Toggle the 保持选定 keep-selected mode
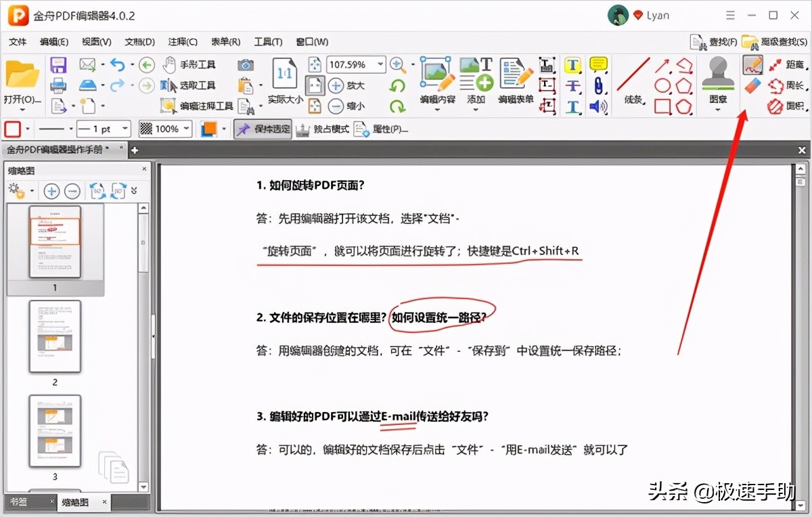The width and height of the screenshot is (812, 517). coord(263,129)
